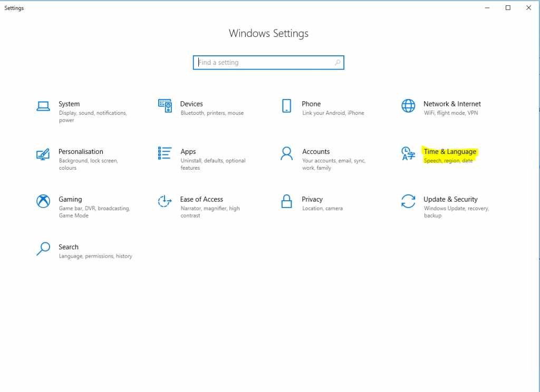Click 'Location, camera' description
This screenshot has height=392, width=540.
[x=322, y=208]
